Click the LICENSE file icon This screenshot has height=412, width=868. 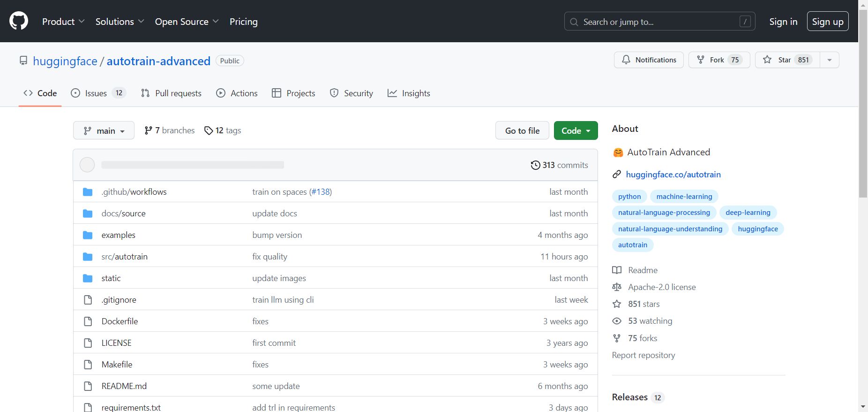click(88, 343)
